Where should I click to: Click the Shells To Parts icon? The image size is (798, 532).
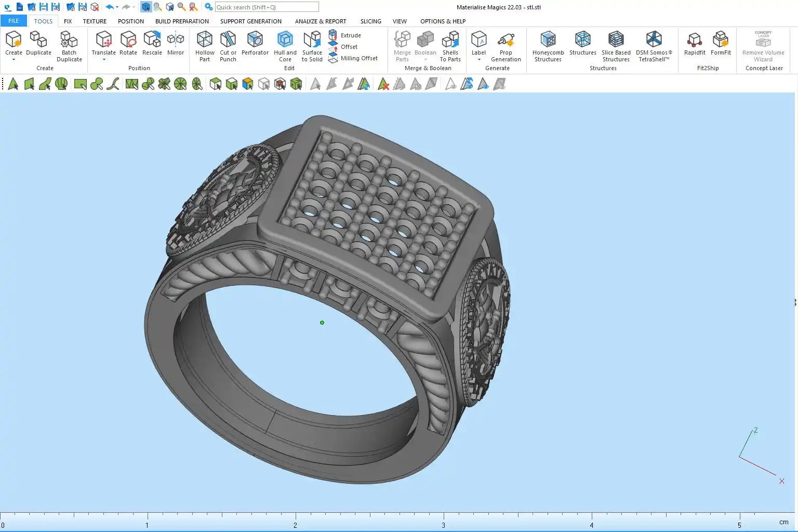[450, 40]
